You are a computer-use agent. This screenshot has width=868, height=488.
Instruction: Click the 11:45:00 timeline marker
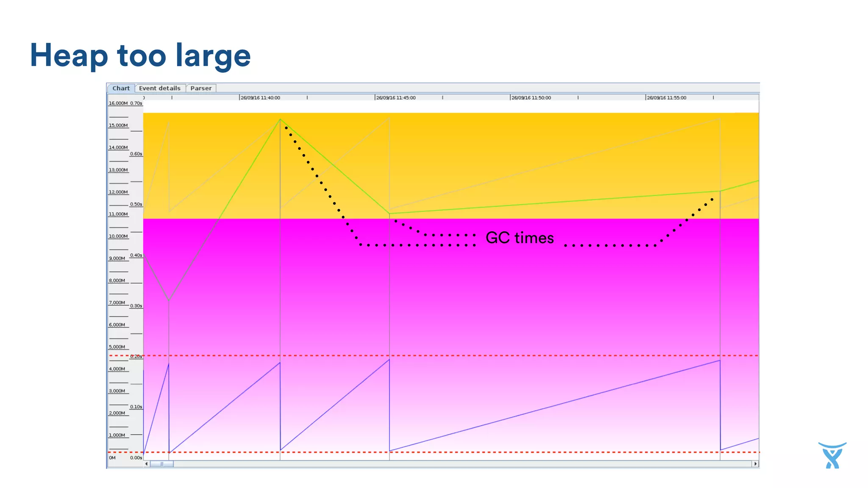point(396,98)
